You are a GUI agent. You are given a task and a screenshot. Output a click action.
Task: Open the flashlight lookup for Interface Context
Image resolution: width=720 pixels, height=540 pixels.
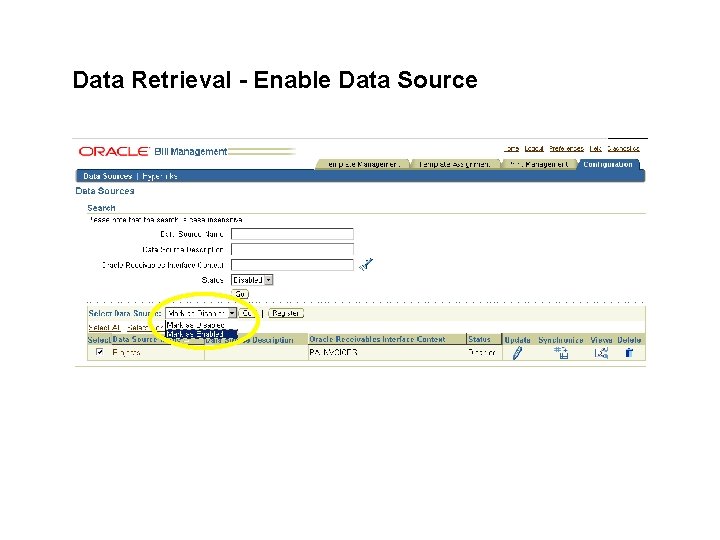click(366, 264)
